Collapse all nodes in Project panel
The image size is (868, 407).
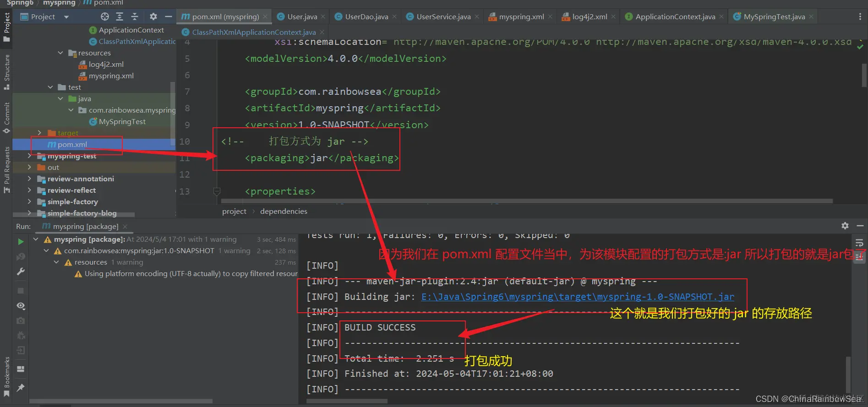(135, 16)
